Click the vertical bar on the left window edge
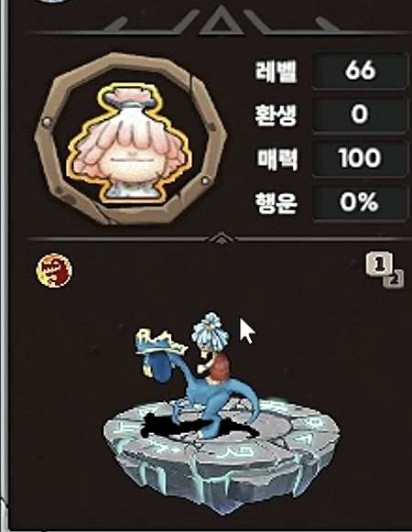 click(x=4, y=265)
